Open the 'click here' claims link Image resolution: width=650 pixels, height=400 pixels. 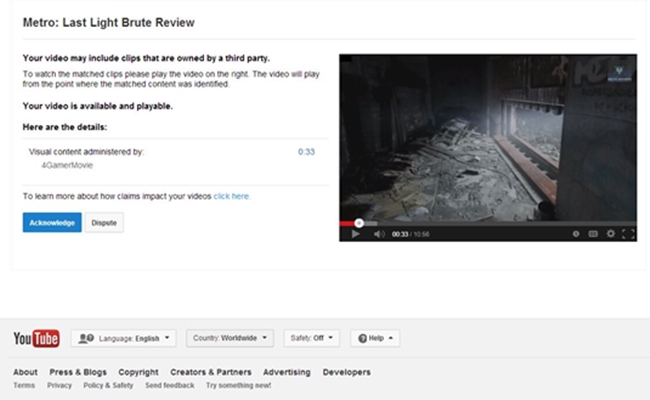pos(231,196)
